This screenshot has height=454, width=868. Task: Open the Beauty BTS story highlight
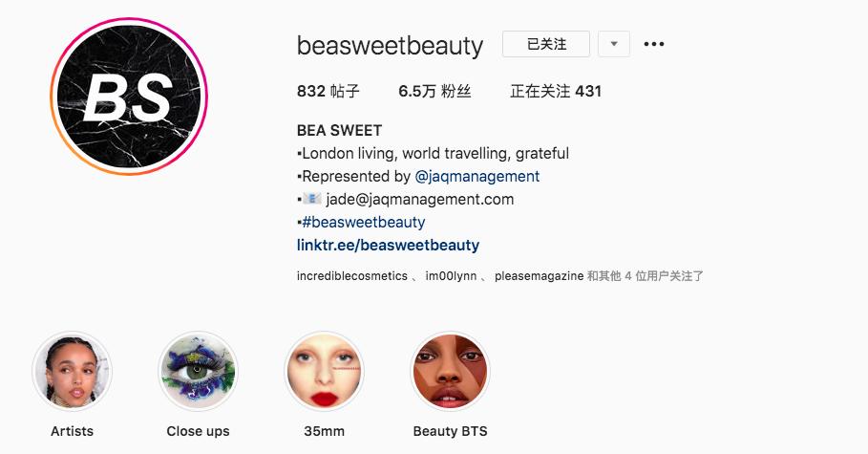pyautogui.click(x=450, y=372)
